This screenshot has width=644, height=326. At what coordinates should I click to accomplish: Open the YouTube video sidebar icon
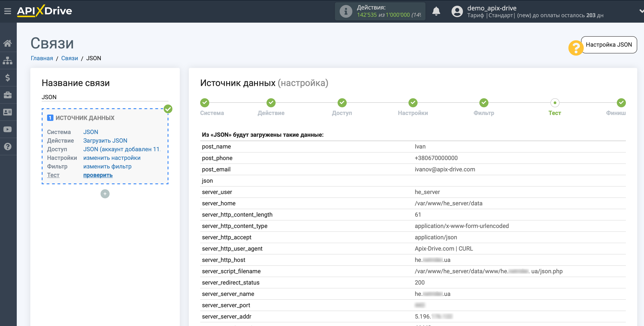pyautogui.click(x=8, y=129)
